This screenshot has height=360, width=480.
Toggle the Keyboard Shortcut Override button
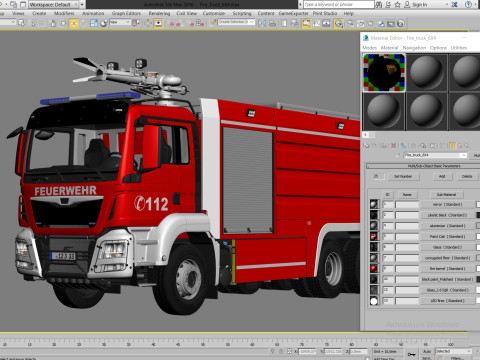point(158,23)
